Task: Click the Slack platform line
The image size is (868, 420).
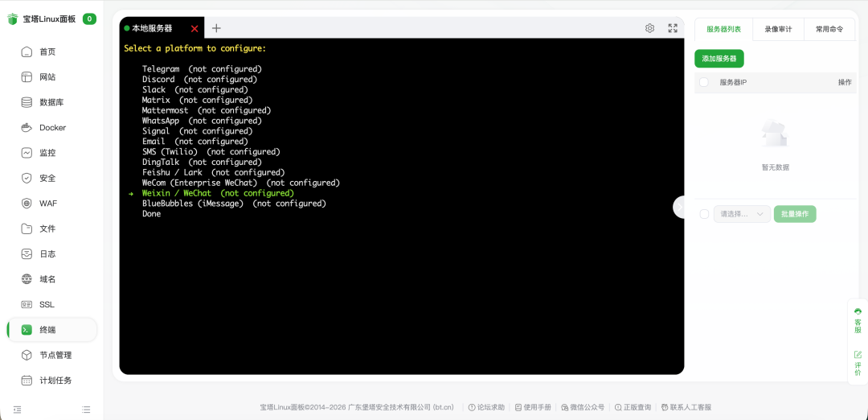Action: (195, 90)
